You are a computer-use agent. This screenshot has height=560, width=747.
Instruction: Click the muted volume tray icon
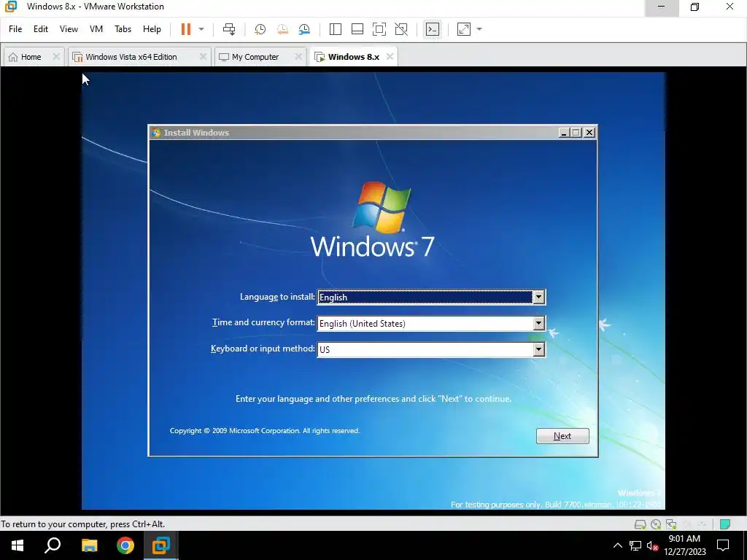pos(652,545)
